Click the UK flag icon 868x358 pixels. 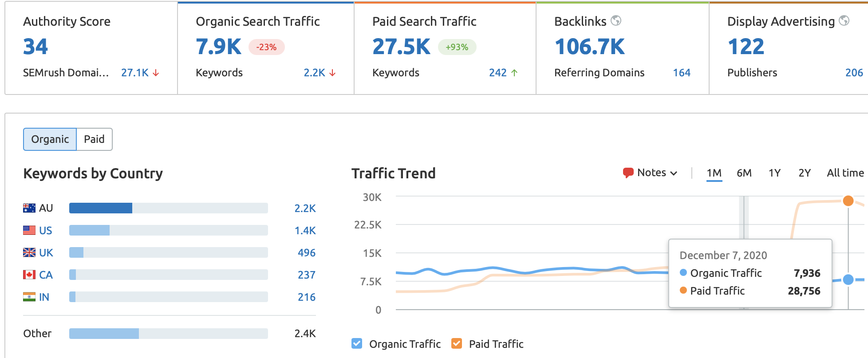[x=29, y=252]
